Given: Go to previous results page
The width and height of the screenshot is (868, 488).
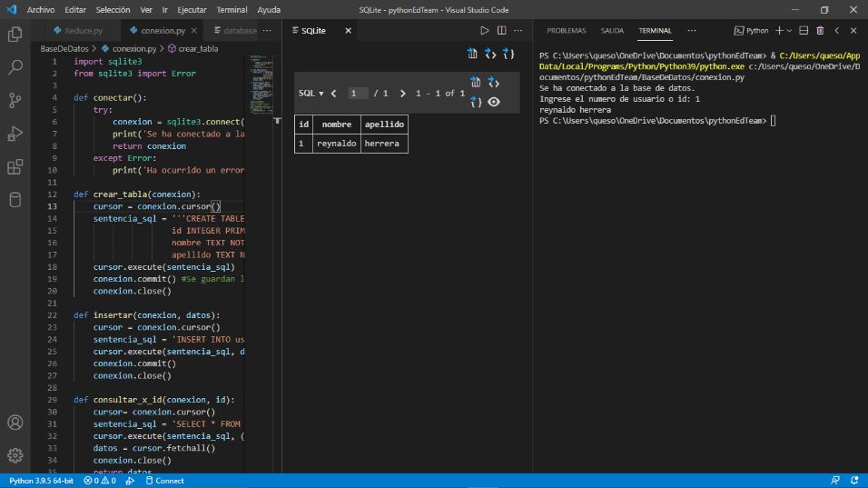Looking at the screenshot, I should click(x=334, y=93).
